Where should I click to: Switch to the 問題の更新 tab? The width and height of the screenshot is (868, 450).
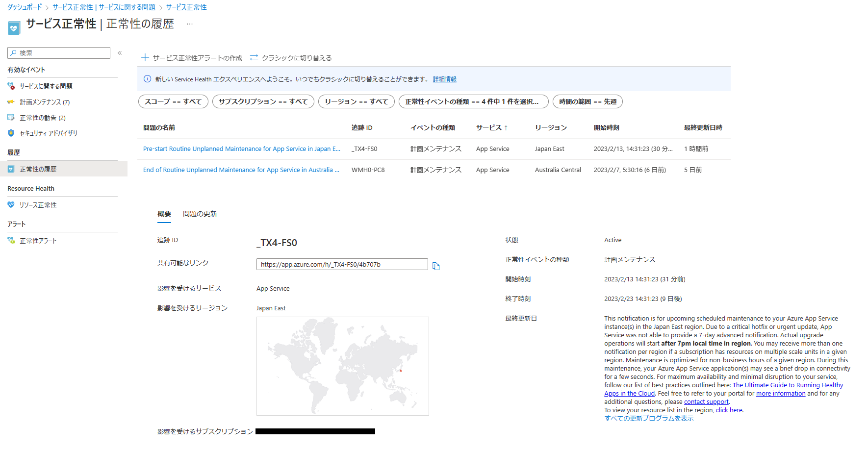tap(200, 214)
